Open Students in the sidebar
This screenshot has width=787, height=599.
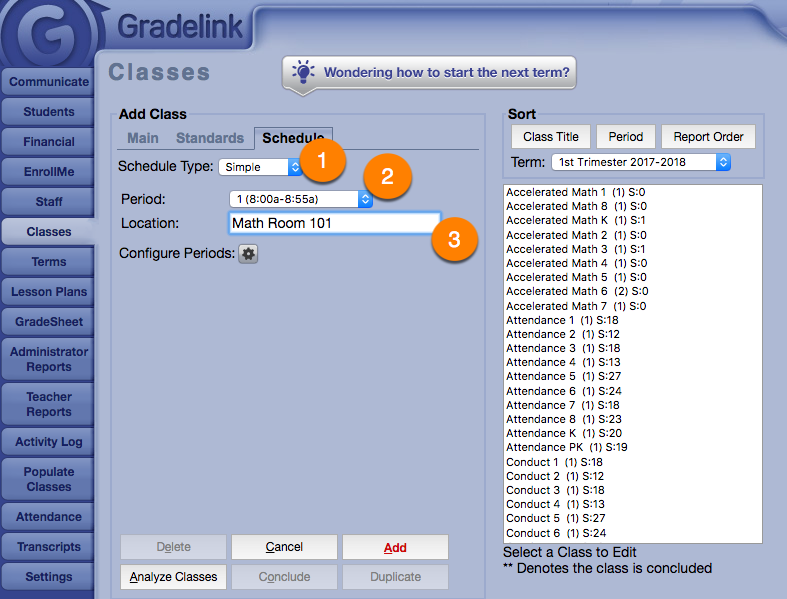[49, 112]
